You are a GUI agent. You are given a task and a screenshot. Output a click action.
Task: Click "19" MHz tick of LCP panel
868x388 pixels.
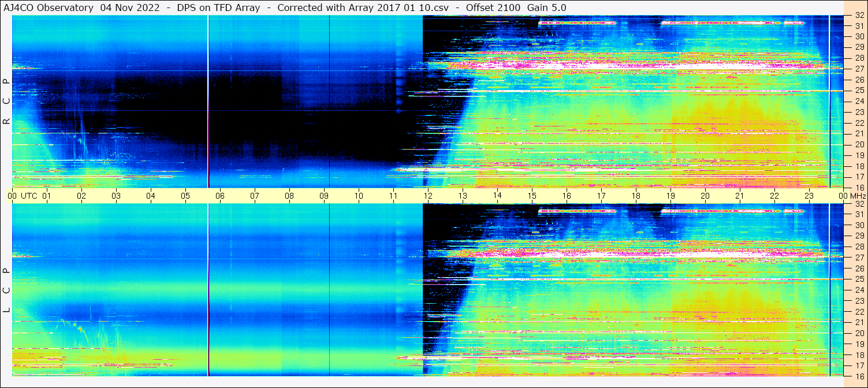(859, 344)
